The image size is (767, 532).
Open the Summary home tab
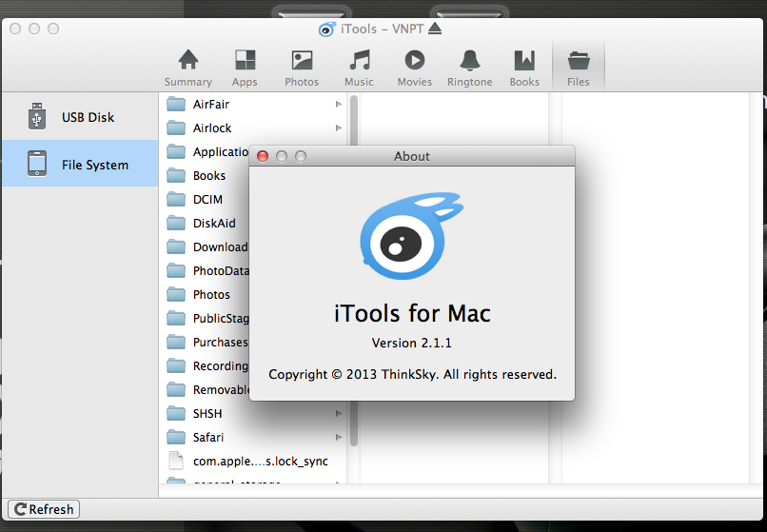click(x=187, y=68)
